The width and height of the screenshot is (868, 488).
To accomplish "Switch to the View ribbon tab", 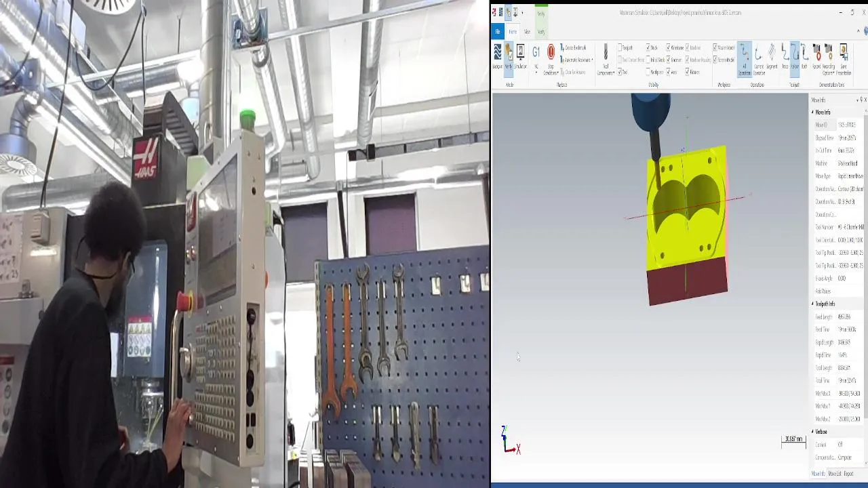I will pos(527,31).
